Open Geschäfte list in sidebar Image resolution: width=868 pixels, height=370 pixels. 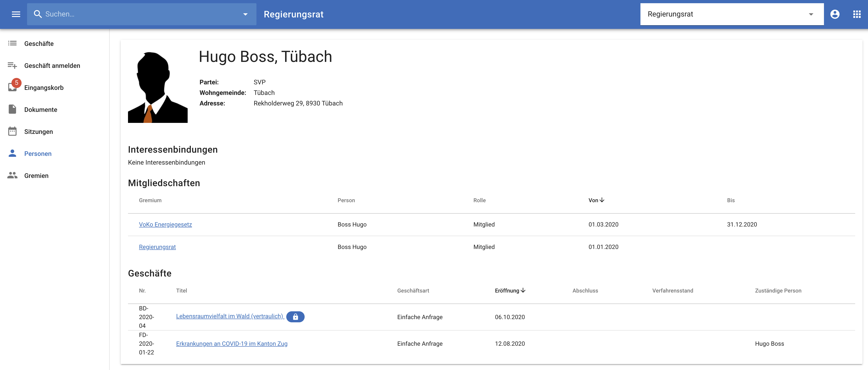tap(39, 43)
